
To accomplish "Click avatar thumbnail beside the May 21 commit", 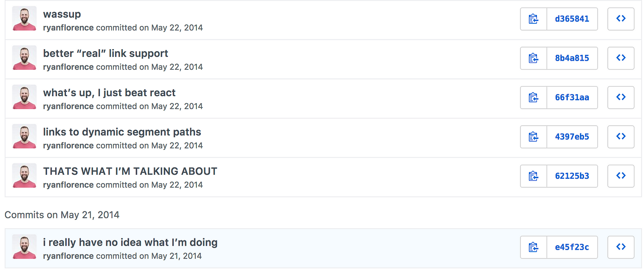I will tap(25, 246).
